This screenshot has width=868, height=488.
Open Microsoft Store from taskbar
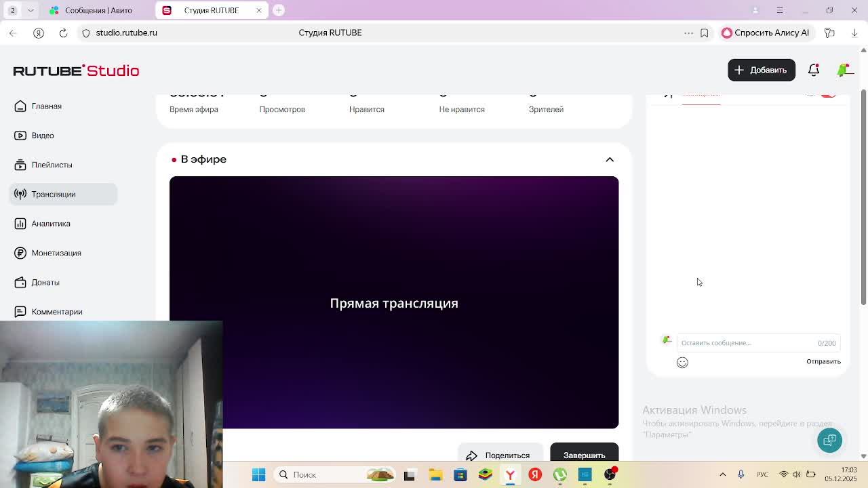click(460, 474)
